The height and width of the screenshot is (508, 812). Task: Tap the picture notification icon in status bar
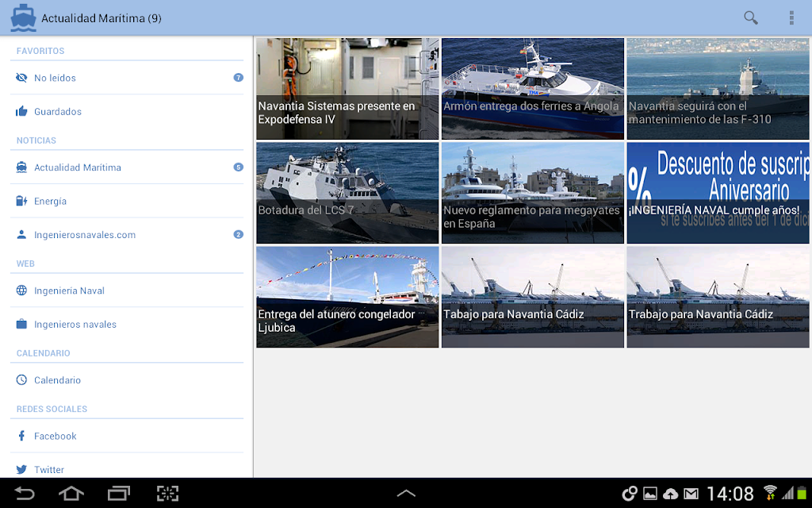point(650,494)
